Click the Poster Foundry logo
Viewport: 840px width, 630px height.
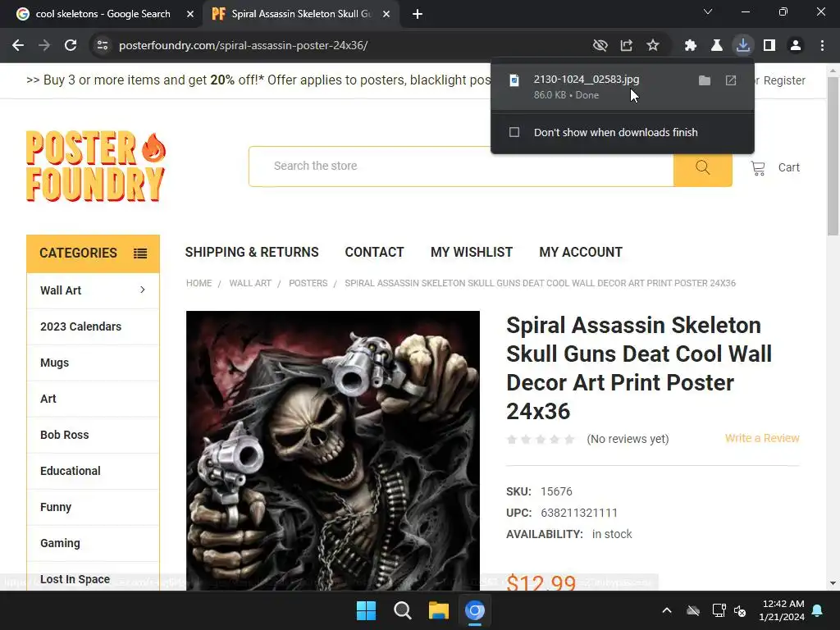tap(96, 166)
